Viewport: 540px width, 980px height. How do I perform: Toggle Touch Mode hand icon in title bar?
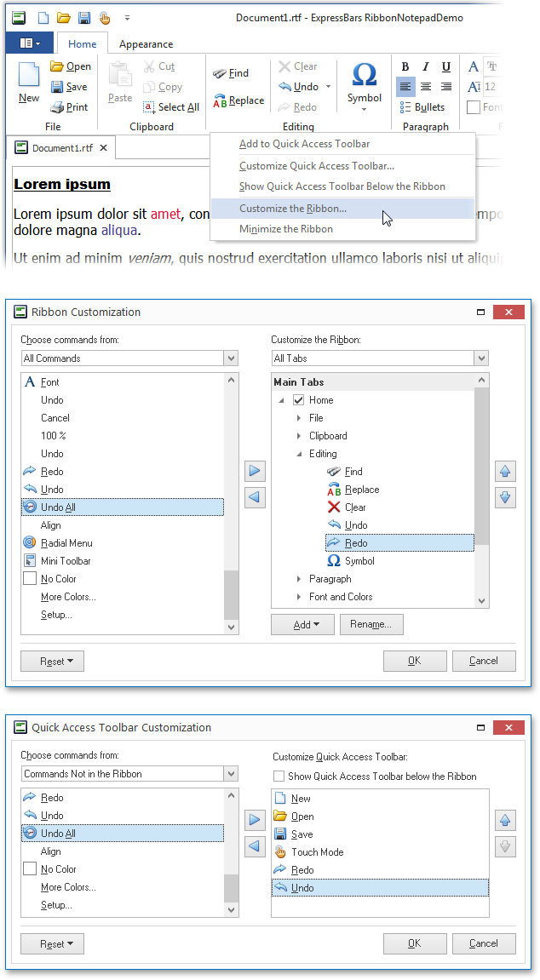[105, 18]
